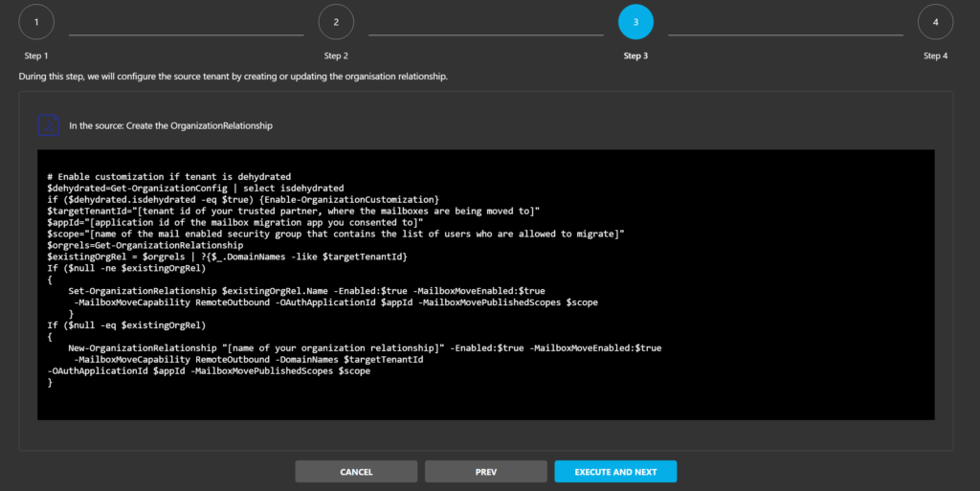Click the '$dehydrated=Get-OrganizationConfig' script line

tap(195, 188)
